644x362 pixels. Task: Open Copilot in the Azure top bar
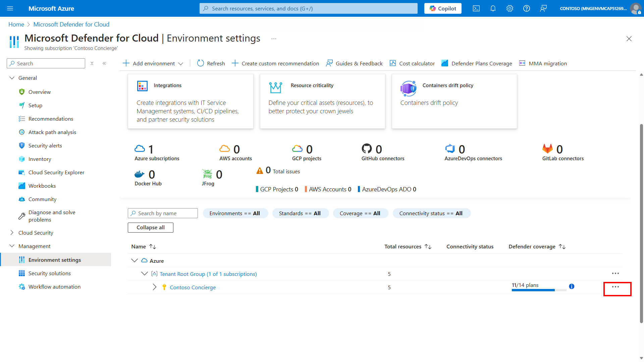coord(442,8)
